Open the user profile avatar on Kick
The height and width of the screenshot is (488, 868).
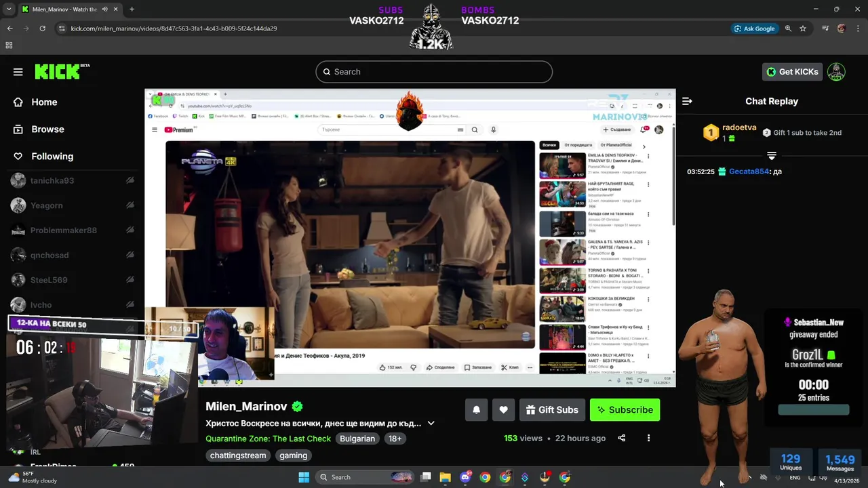[836, 72]
